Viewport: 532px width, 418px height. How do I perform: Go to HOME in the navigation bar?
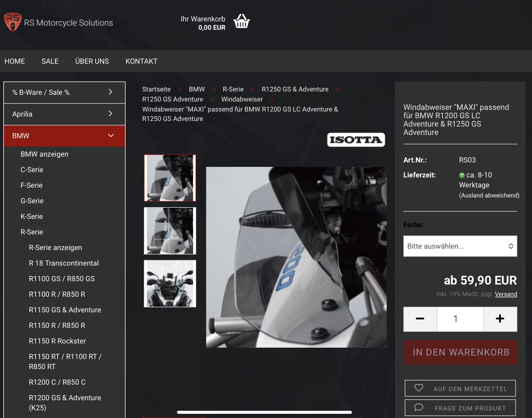coord(15,61)
